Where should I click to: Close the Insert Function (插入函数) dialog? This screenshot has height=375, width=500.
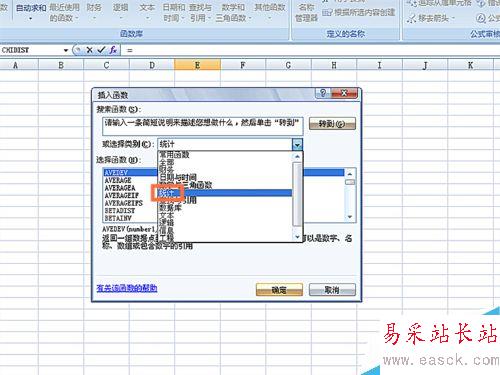tap(344, 93)
